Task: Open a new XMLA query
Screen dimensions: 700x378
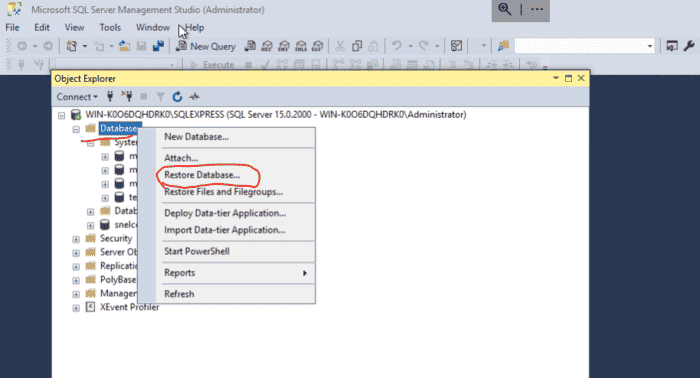Action: (x=301, y=46)
